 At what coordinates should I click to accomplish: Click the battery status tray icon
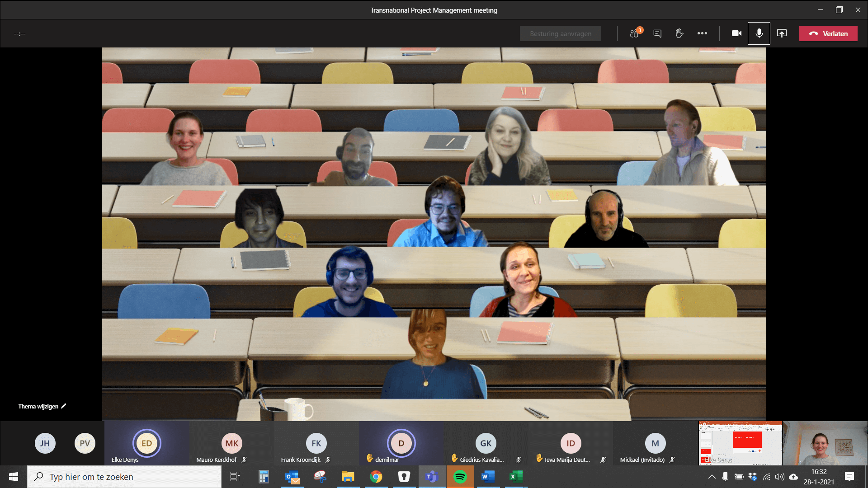tap(739, 477)
